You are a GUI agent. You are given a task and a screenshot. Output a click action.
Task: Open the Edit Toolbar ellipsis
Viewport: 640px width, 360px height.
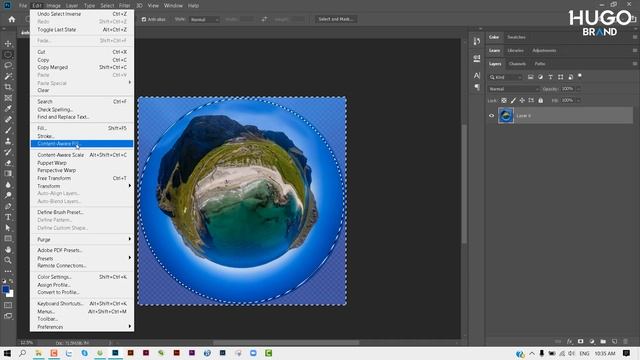pyautogui.click(x=8, y=271)
